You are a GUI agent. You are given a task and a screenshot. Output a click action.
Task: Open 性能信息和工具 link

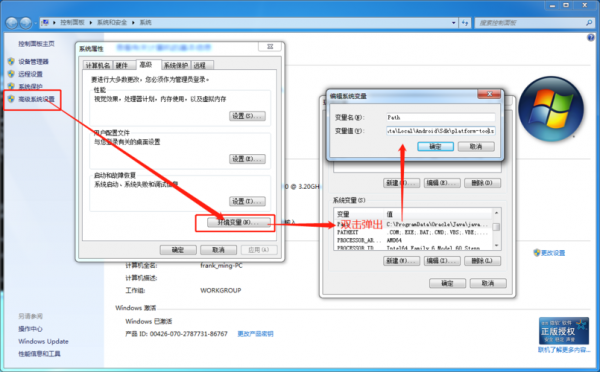coord(39,354)
